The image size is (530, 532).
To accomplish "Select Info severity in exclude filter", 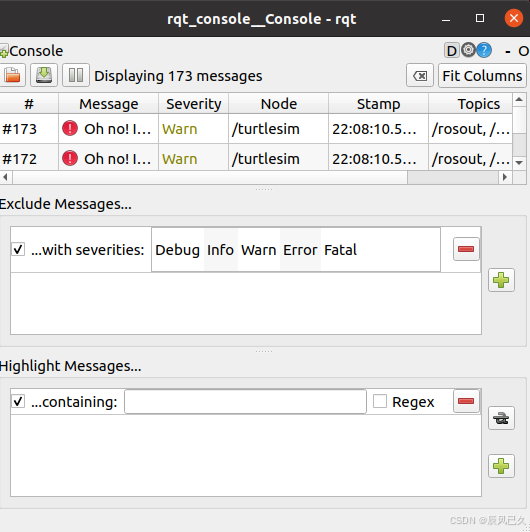I will 221,250.
